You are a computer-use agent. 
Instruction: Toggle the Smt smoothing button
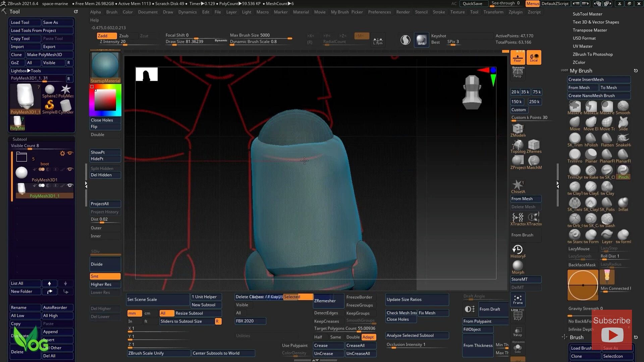(105, 276)
